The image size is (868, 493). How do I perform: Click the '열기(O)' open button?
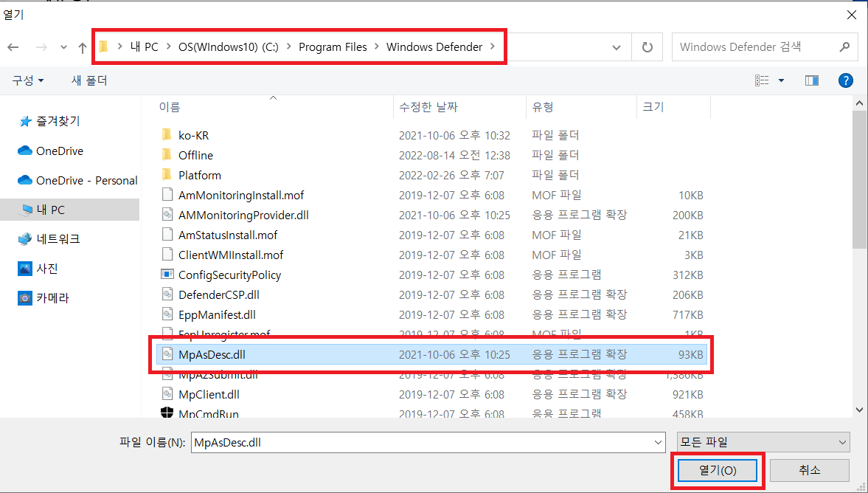(718, 470)
